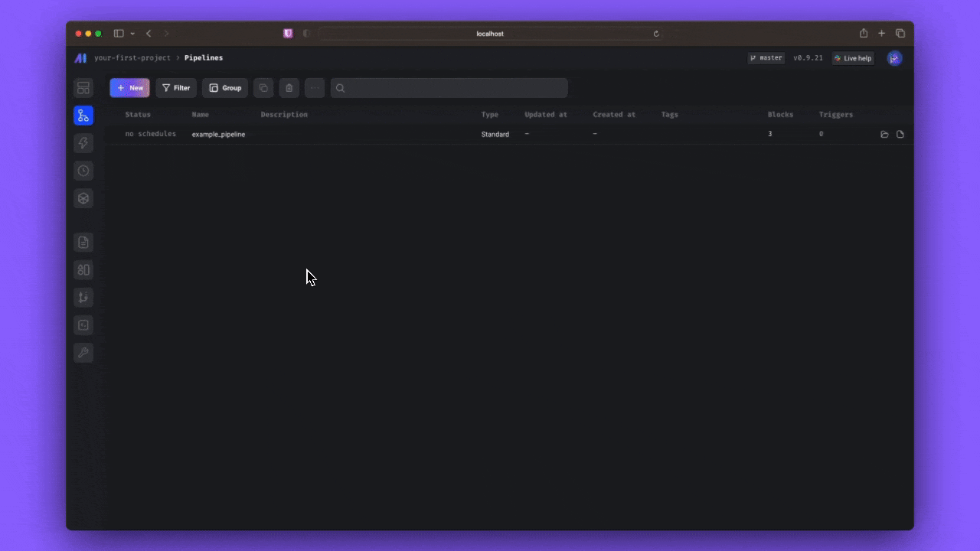Open the cube Global data products icon

[x=83, y=198]
